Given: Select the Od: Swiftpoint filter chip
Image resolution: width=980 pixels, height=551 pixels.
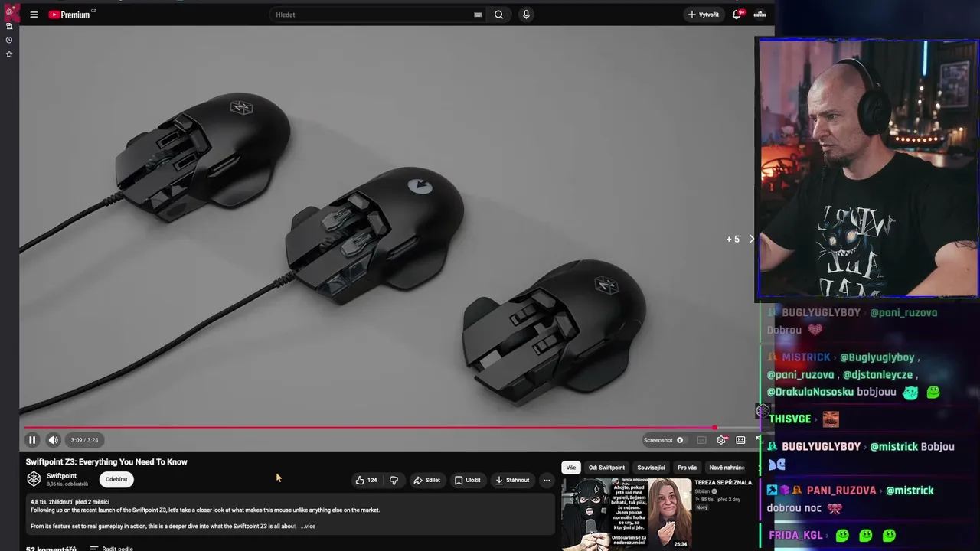Looking at the screenshot, I should pyautogui.click(x=606, y=468).
